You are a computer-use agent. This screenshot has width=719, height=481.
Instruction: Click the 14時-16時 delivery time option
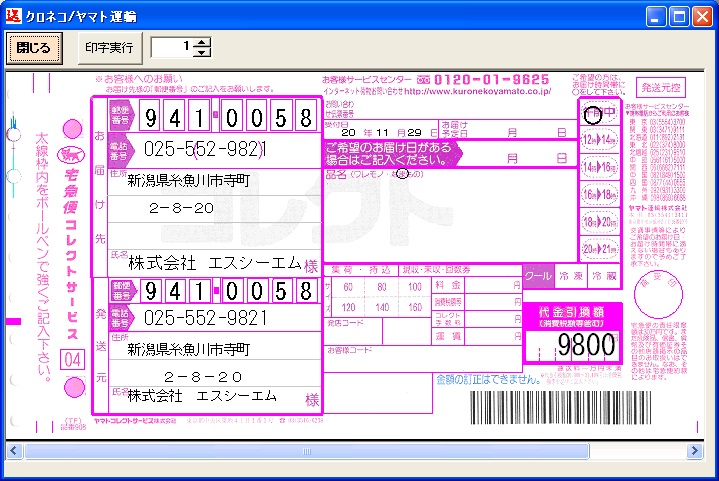[600, 167]
